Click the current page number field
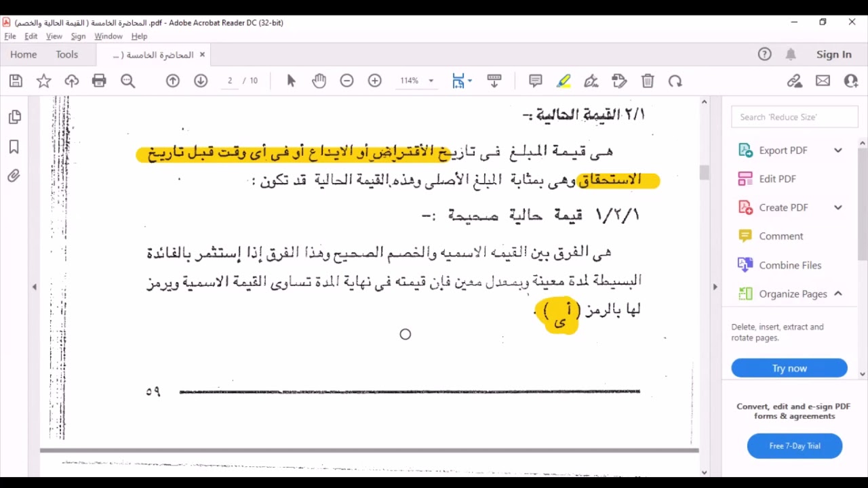The image size is (868, 488). click(x=230, y=81)
